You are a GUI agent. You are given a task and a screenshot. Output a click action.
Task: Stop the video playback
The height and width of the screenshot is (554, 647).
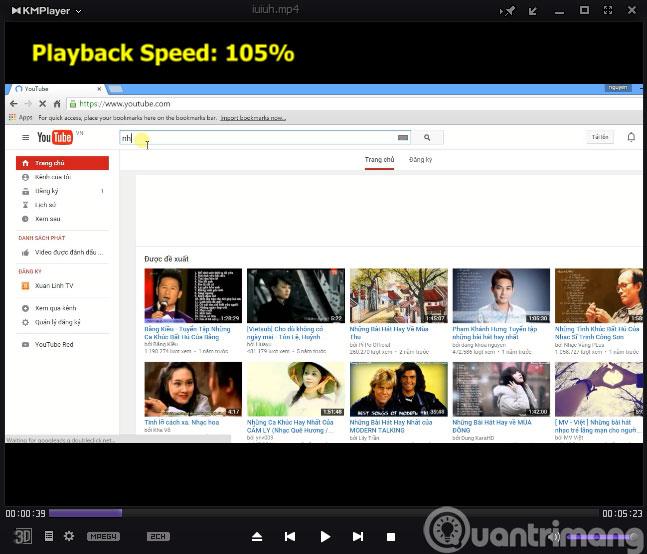391,536
